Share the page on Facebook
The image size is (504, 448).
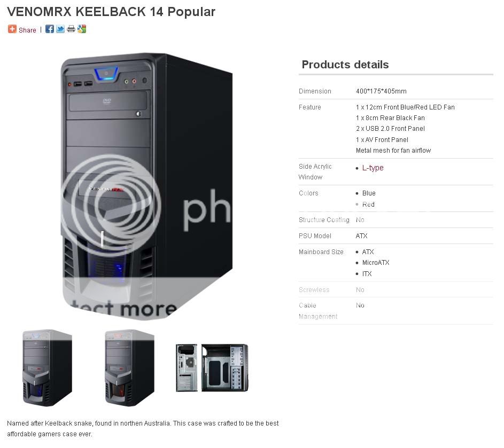click(50, 29)
